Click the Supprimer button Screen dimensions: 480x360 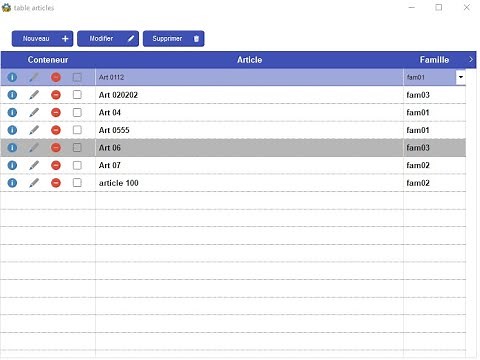click(x=174, y=39)
